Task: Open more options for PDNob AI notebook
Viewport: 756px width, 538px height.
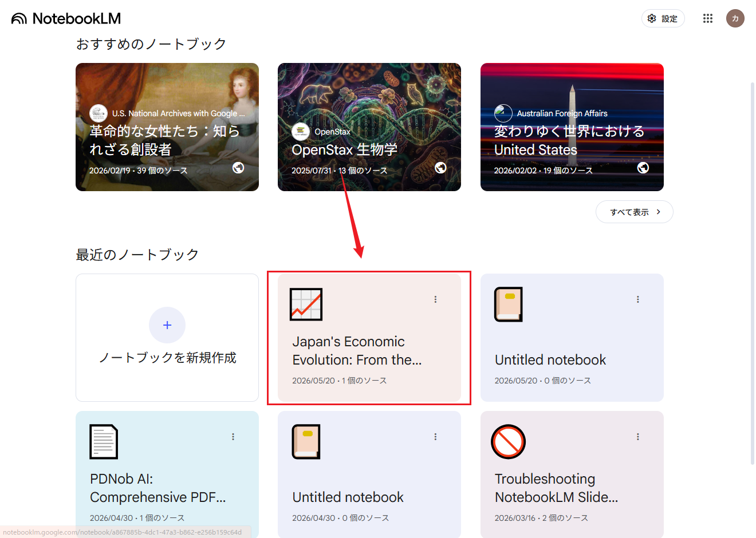Action: tap(233, 437)
